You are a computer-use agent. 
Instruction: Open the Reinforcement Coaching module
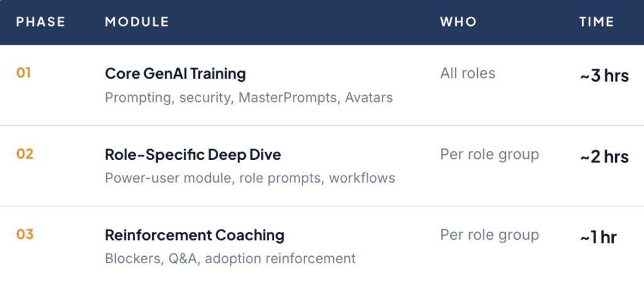tap(194, 235)
